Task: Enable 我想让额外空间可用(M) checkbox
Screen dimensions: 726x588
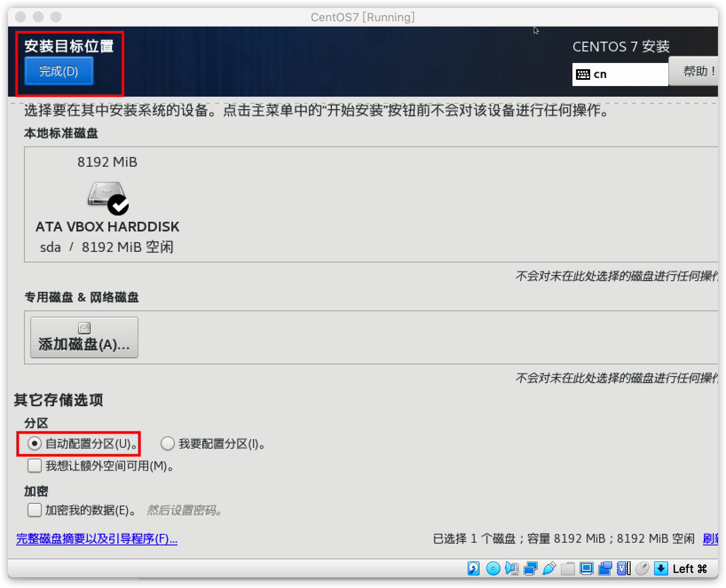Action: tap(35, 466)
